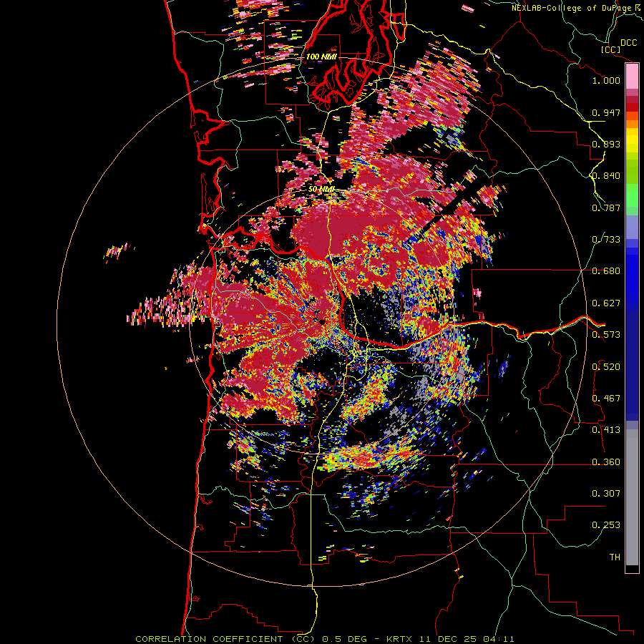Click the 0.360 color scale value
The width and height of the screenshot is (644, 644).
click(x=606, y=462)
